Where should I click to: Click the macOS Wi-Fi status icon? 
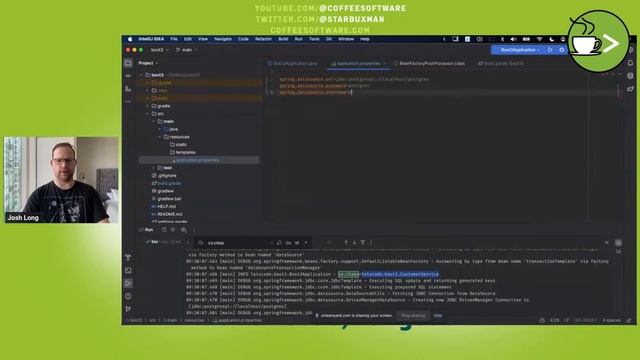click(x=539, y=39)
